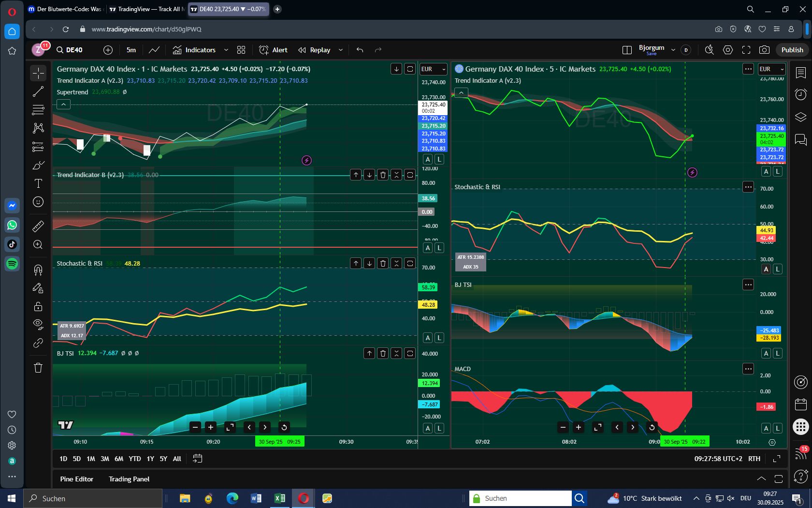Open chart settings gear in top toolbar

(x=728, y=50)
